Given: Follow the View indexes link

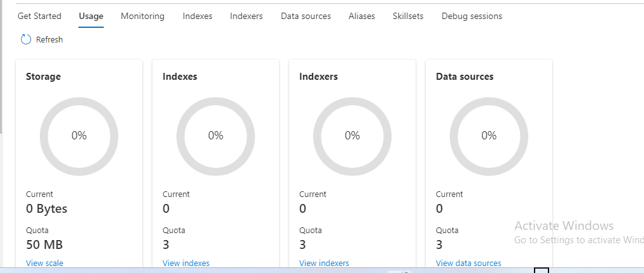Looking at the screenshot, I should pos(186,263).
